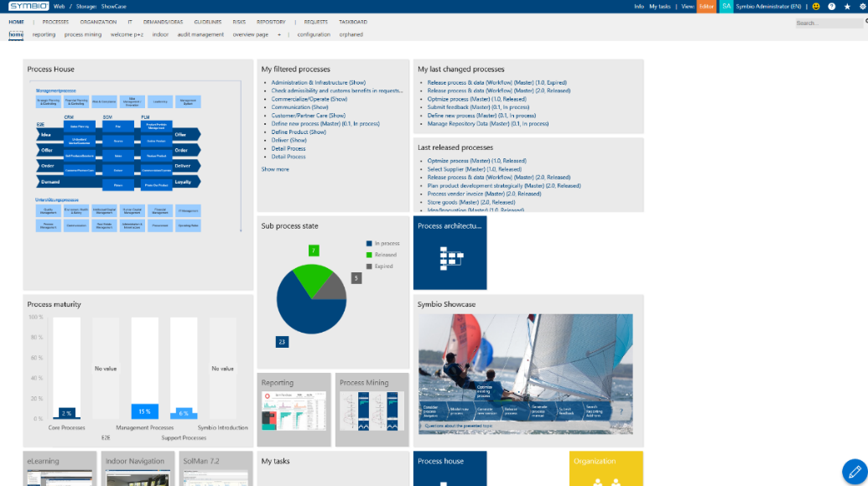Click the SA user avatar badge
Image resolution: width=868 pixels, height=486 pixels.
click(726, 7)
